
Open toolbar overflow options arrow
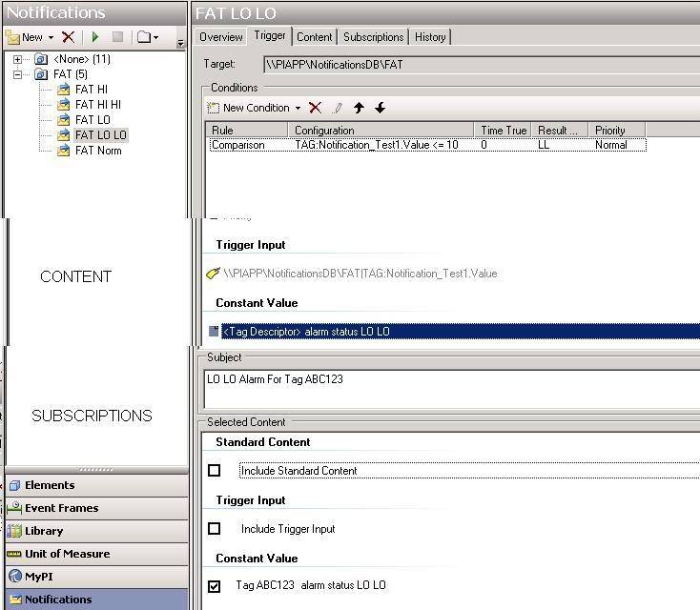click(180, 43)
